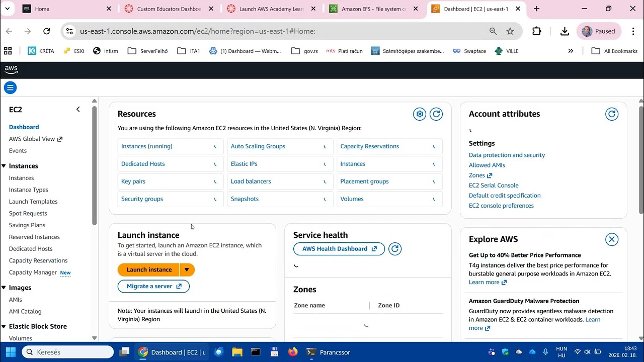Open Data protection and security setting
Image resolution: width=644 pixels, height=362 pixels.
[507, 155]
